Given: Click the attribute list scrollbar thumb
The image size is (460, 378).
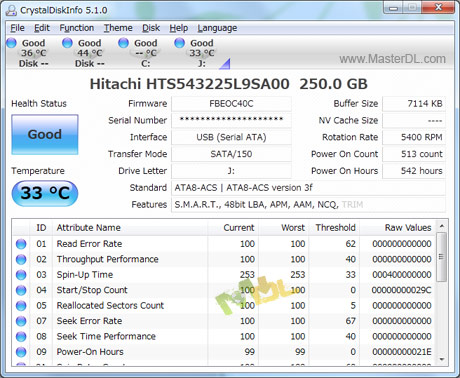Looking at the screenshot, I should click(442, 257).
